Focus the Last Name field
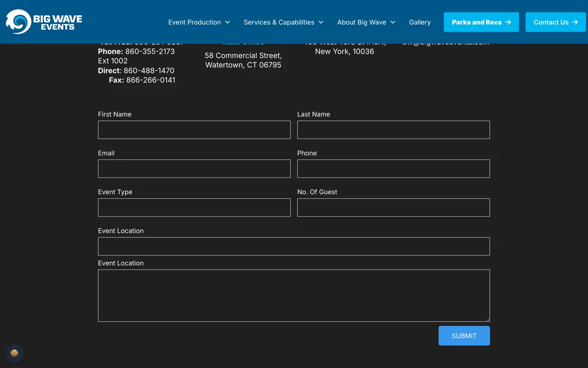 click(x=394, y=130)
